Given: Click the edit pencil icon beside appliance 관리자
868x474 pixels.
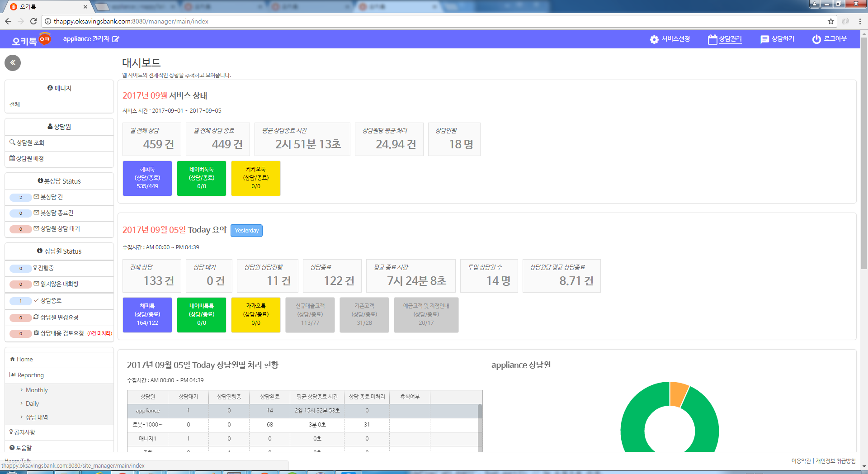Looking at the screenshot, I should pos(116,39).
